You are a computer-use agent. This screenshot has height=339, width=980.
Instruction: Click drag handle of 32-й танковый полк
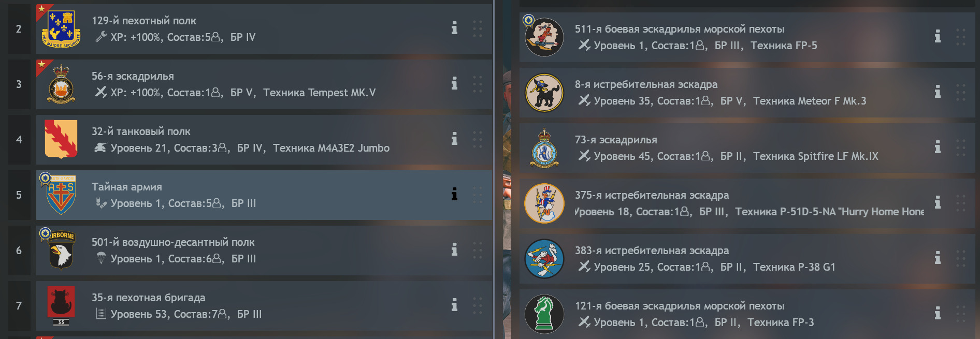coord(477,139)
